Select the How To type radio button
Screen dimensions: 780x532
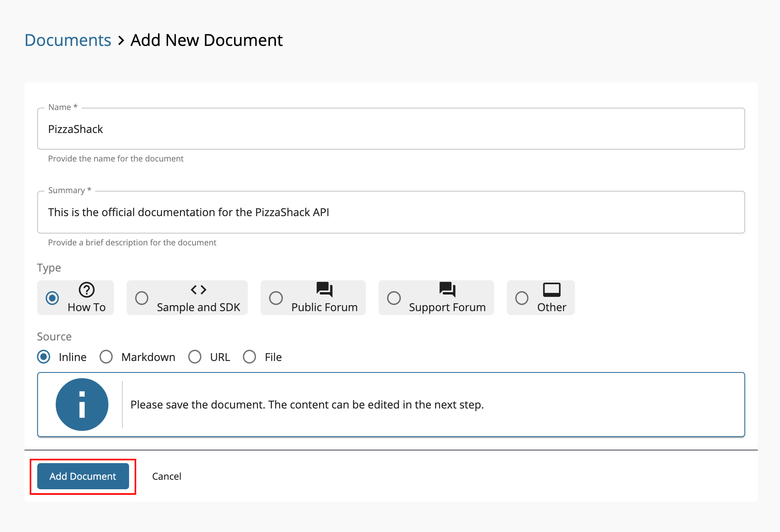[x=52, y=298]
